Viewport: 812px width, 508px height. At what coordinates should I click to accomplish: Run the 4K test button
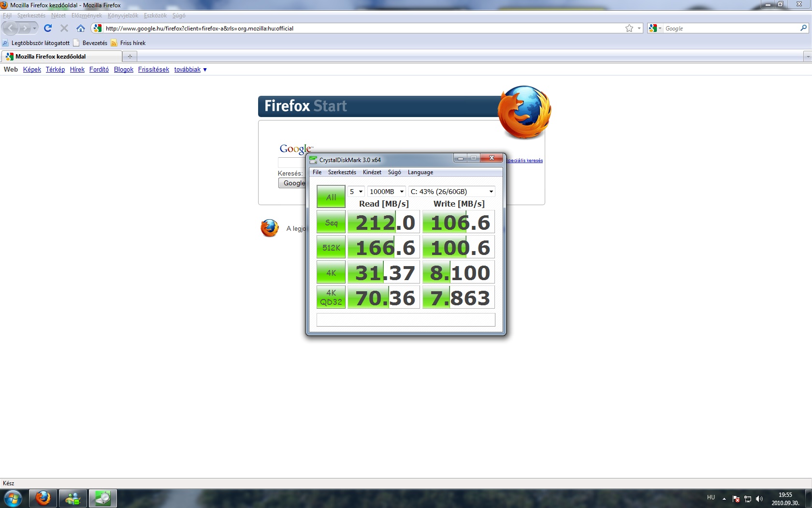coord(331,273)
